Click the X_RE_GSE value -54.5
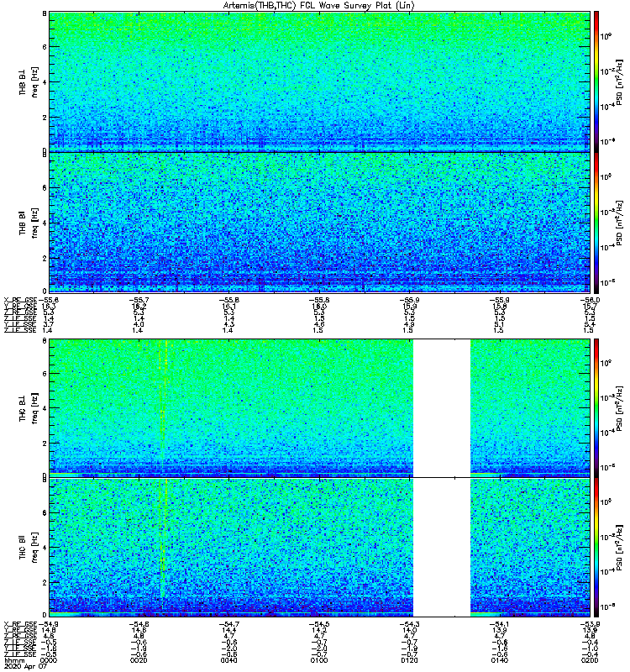The width and height of the screenshot is (630, 672). (319, 624)
